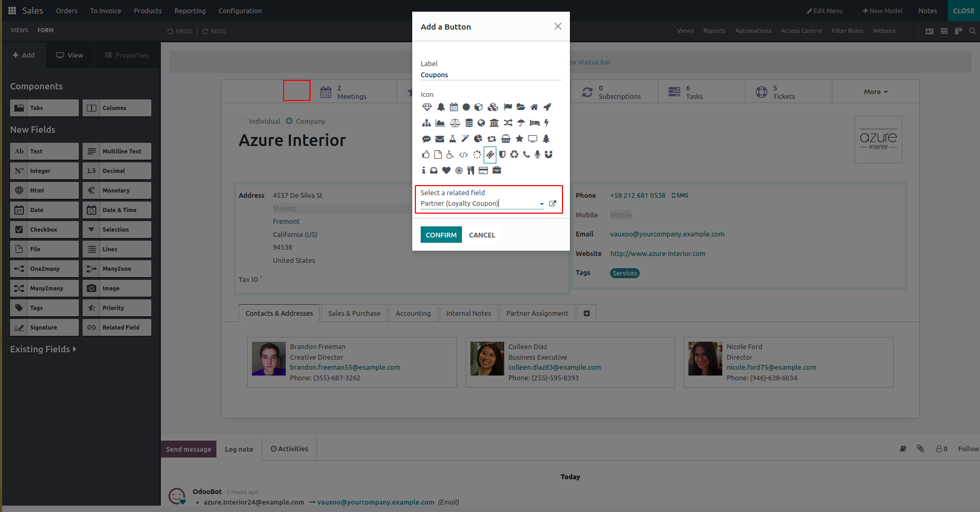The width and height of the screenshot is (980, 512).
Task: Switch to the View panel tab
Action: point(70,55)
